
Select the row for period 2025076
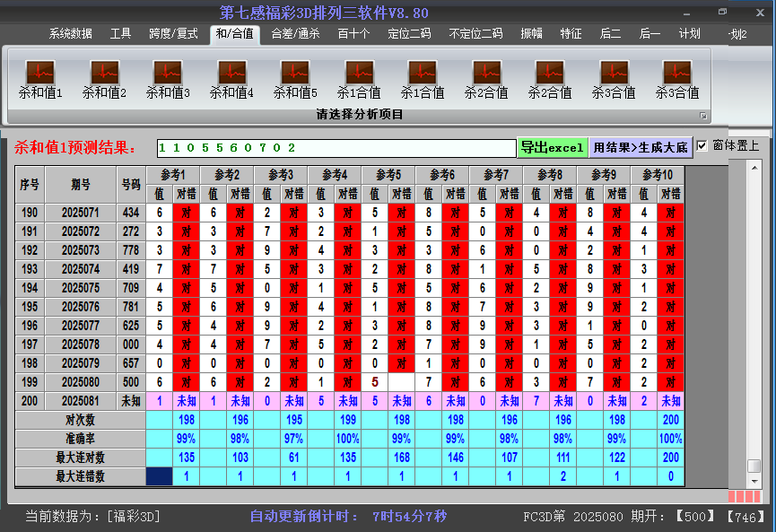(350, 307)
